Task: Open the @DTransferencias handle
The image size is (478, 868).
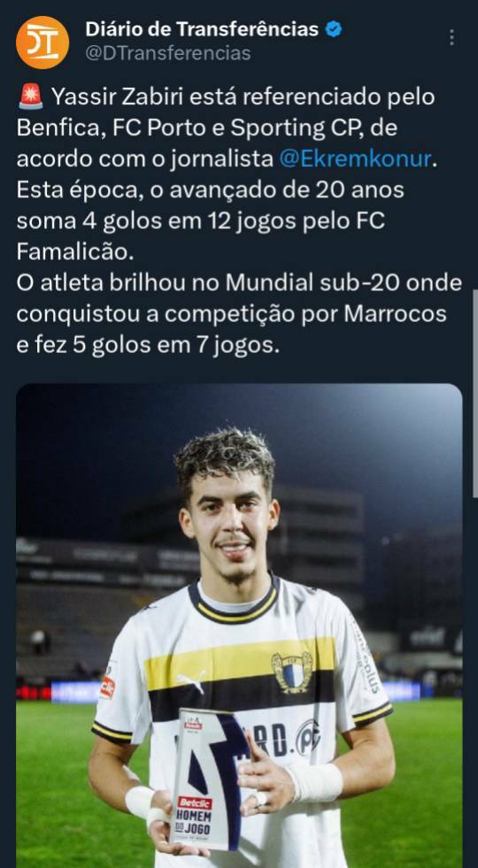Action: click(x=168, y=53)
